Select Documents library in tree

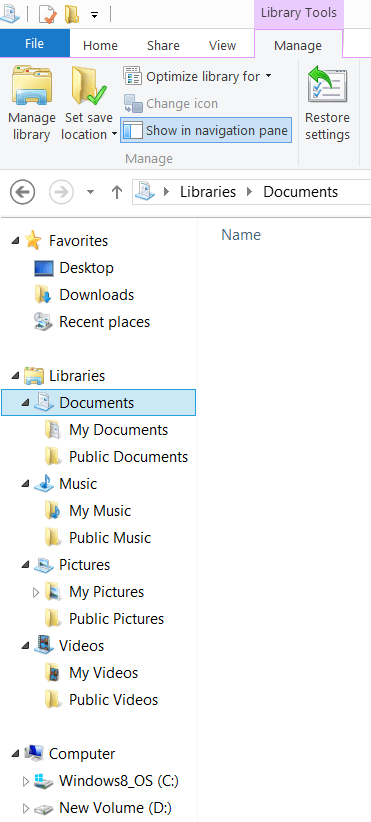coord(99,403)
